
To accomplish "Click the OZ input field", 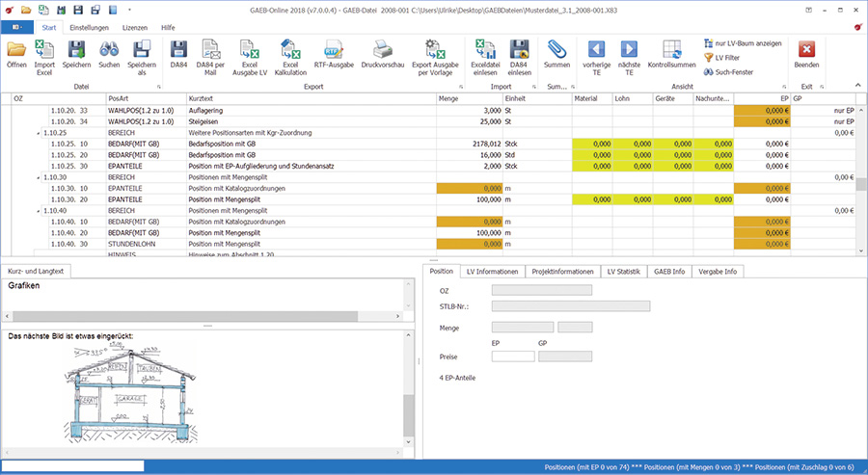I will 542,290.
